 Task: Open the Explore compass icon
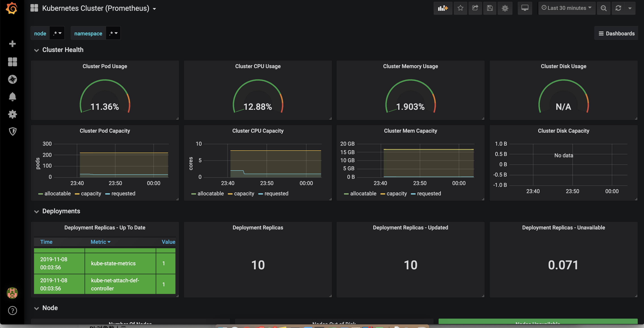(x=12, y=79)
